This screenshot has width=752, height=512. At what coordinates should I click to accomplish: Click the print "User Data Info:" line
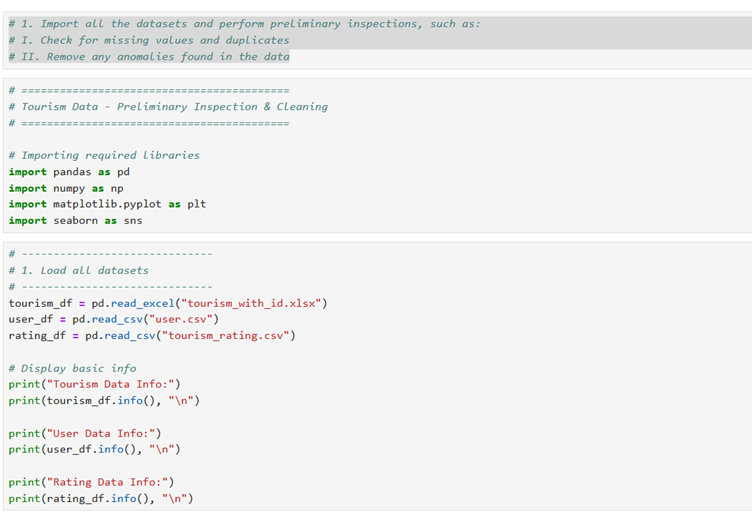[x=85, y=433]
